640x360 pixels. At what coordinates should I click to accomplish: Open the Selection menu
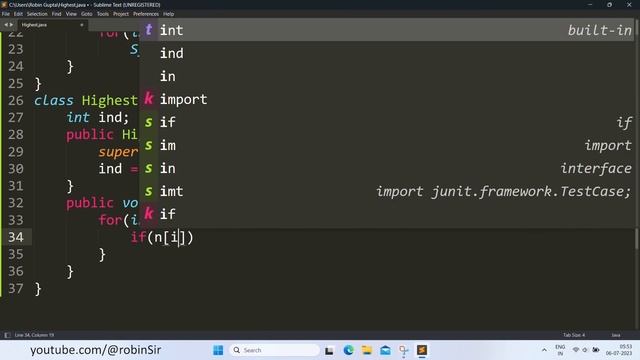coord(37,14)
